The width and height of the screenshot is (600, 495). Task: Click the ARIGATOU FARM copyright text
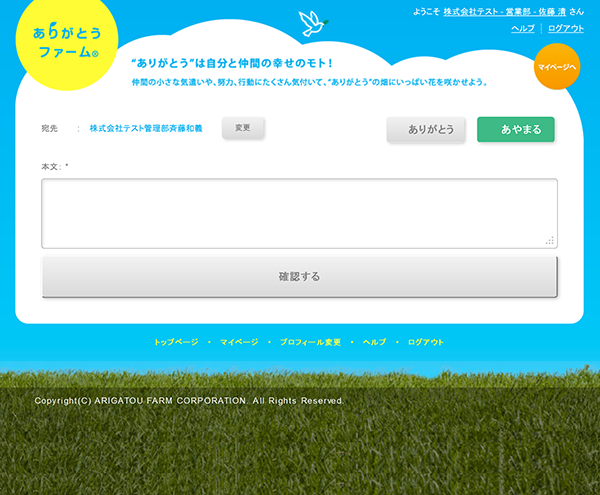pyautogui.click(x=189, y=400)
